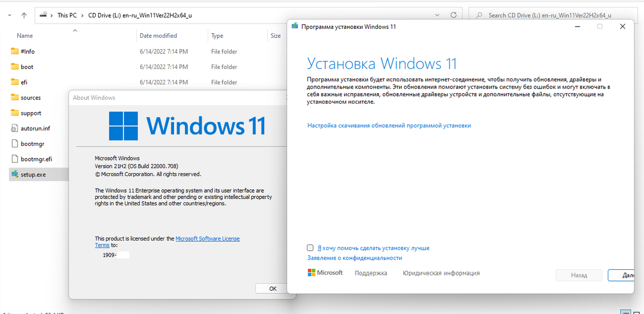This screenshot has height=314, width=644.
Task: Select the support folder icon
Action: point(15,113)
